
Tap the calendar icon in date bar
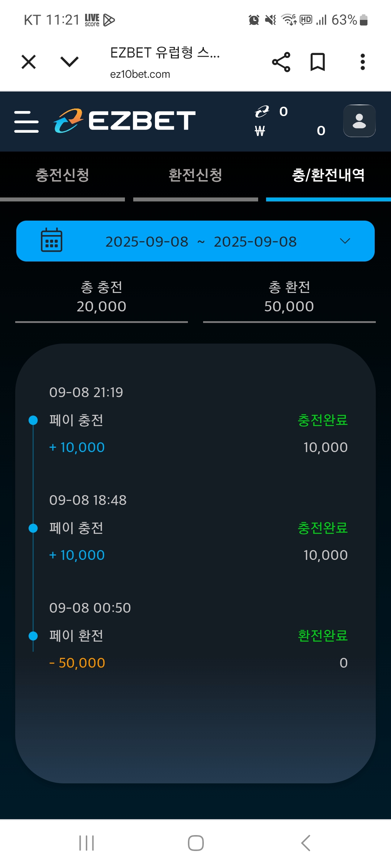coord(51,240)
